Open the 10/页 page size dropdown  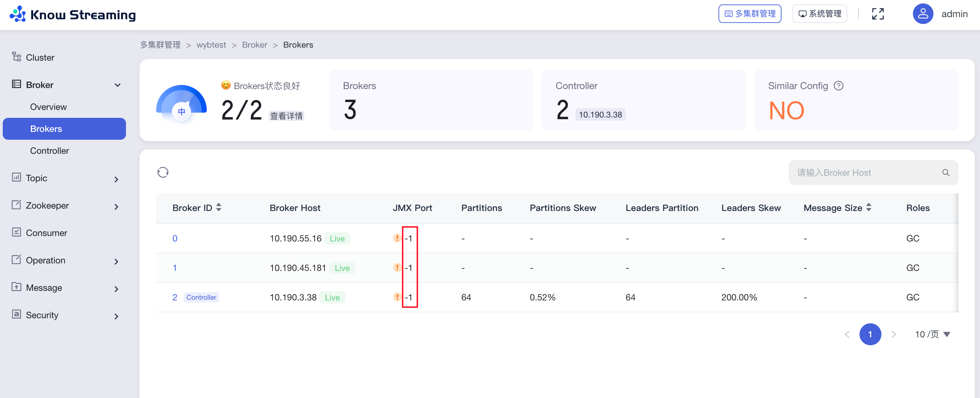pyautogui.click(x=932, y=334)
